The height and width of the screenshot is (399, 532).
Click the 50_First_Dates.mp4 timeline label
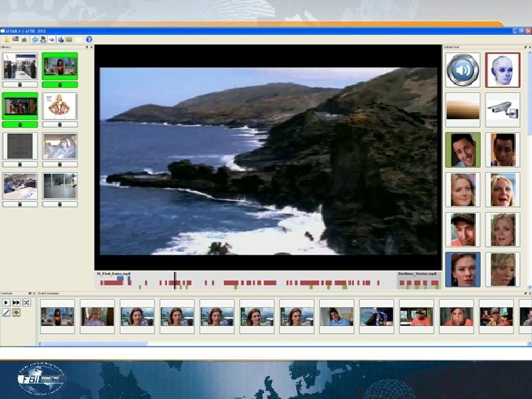pos(113,273)
